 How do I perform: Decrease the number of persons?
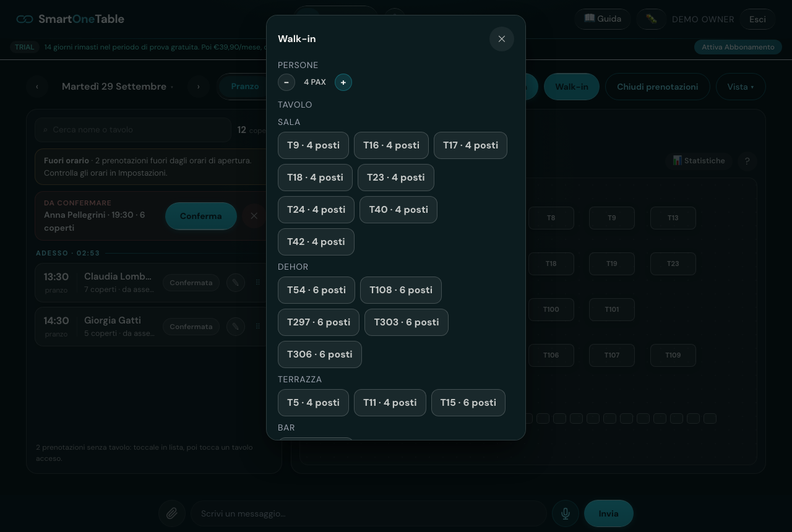coord(286,82)
